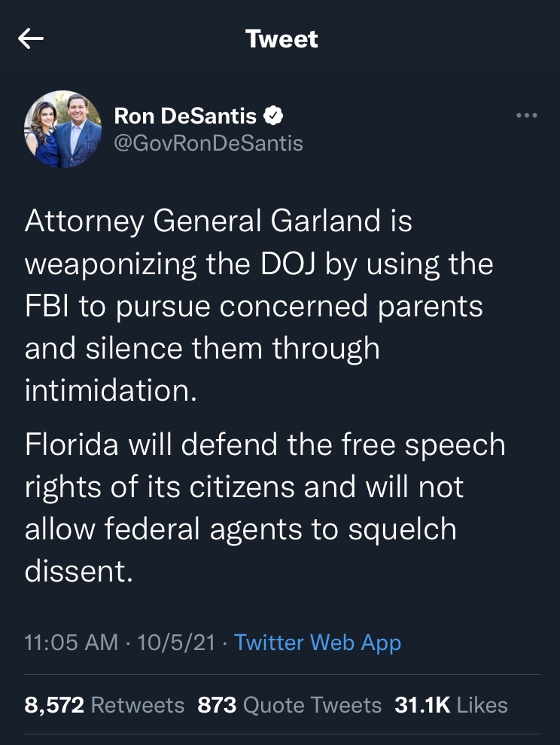This screenshot has width=560, height=745.
Task: Click the word "Attorney" in the tweet
Action: point(84,222)
